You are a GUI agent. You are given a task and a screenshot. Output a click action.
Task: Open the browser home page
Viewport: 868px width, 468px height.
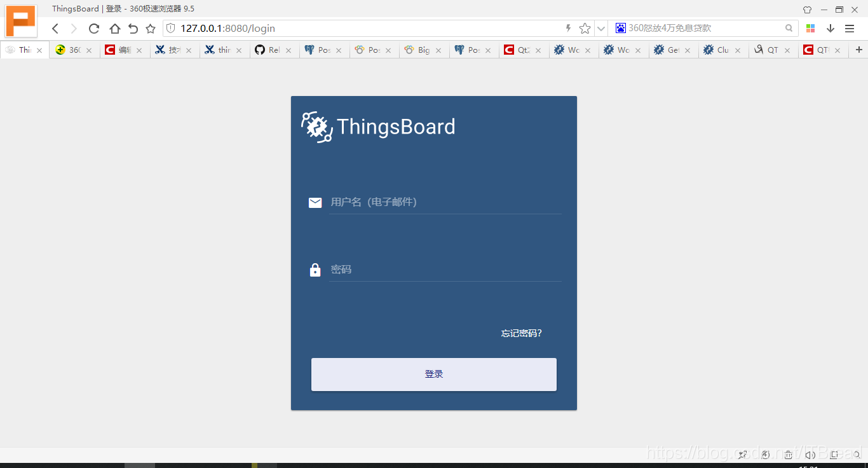tap(114, 29)
